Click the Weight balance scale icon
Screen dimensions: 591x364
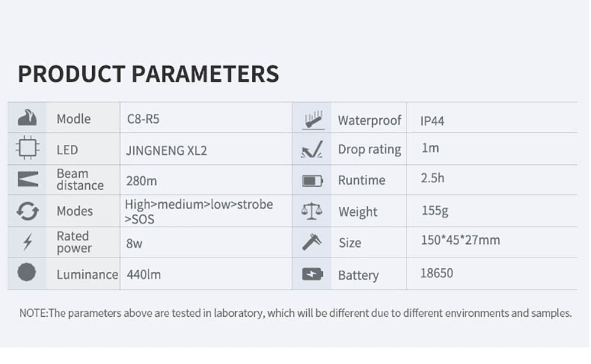[312, 212]
